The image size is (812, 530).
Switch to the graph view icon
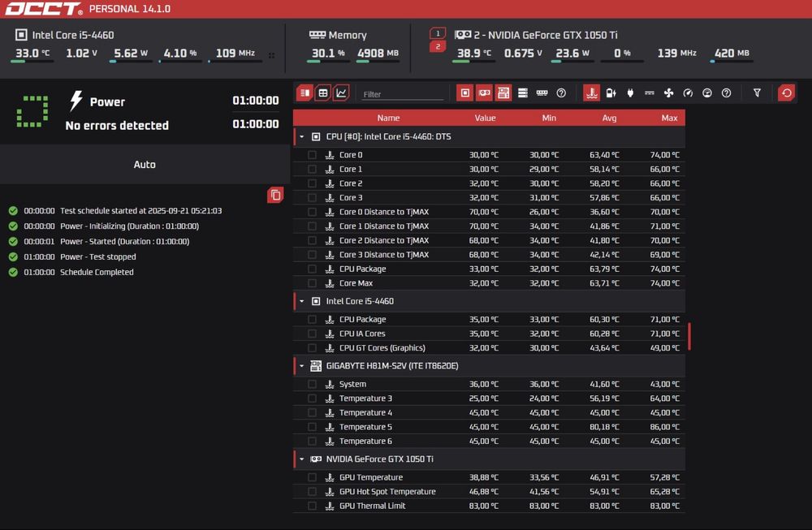[341, 93]
